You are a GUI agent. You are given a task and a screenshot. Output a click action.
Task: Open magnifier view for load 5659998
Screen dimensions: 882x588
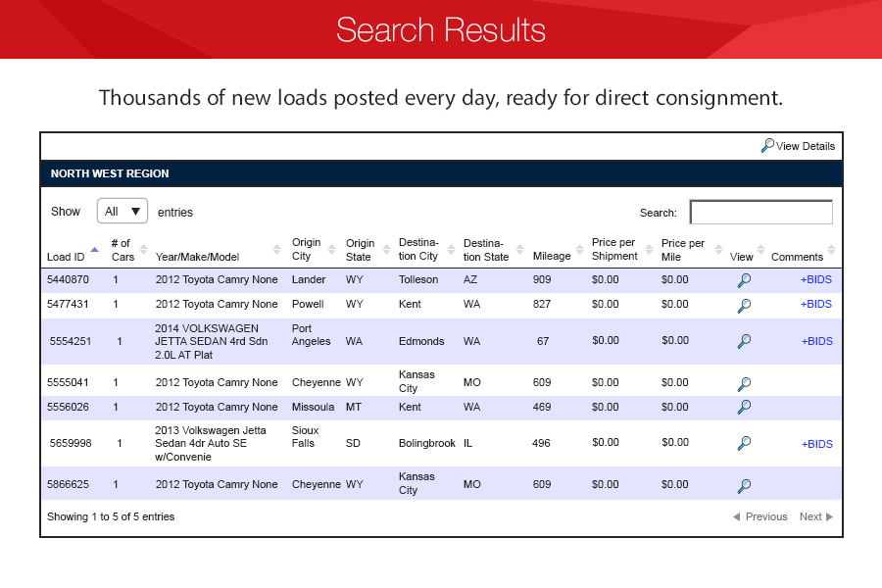744,443
